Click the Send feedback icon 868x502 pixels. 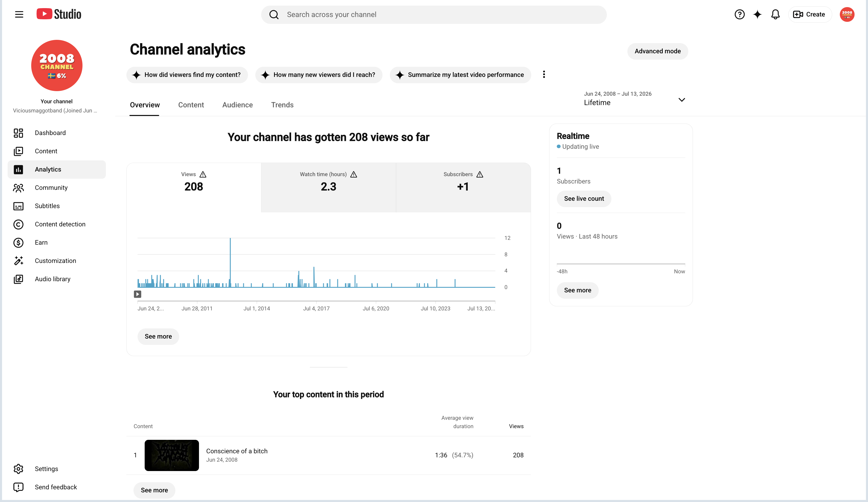(18, 487)
